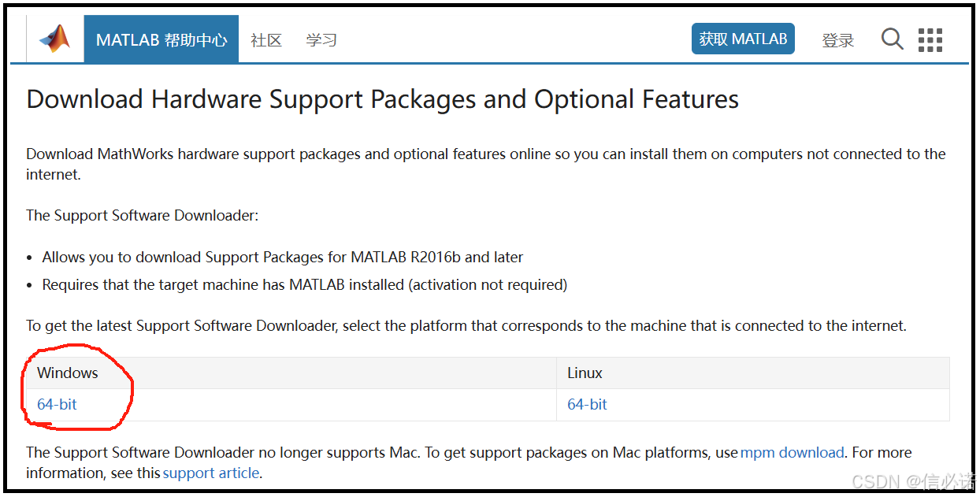Viewport: 980px width, 497px height.
Task: Click the 登录 link
Action: coord(838,40)
